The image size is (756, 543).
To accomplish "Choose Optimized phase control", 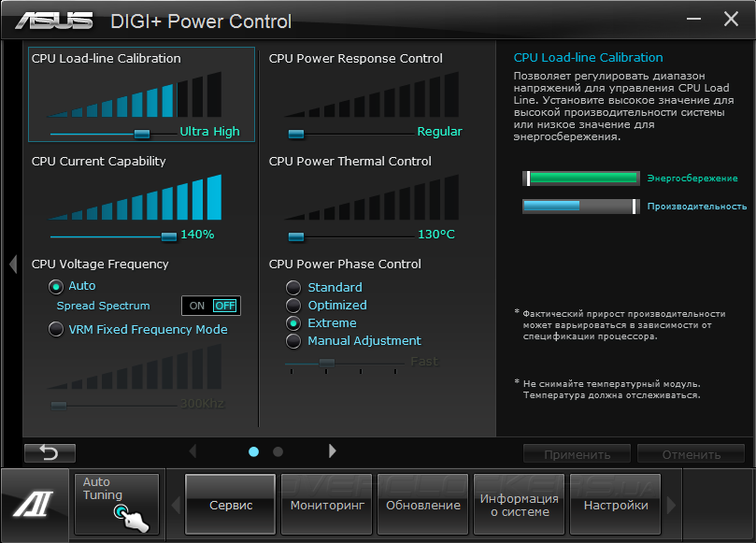I will (x=293, y=306).
